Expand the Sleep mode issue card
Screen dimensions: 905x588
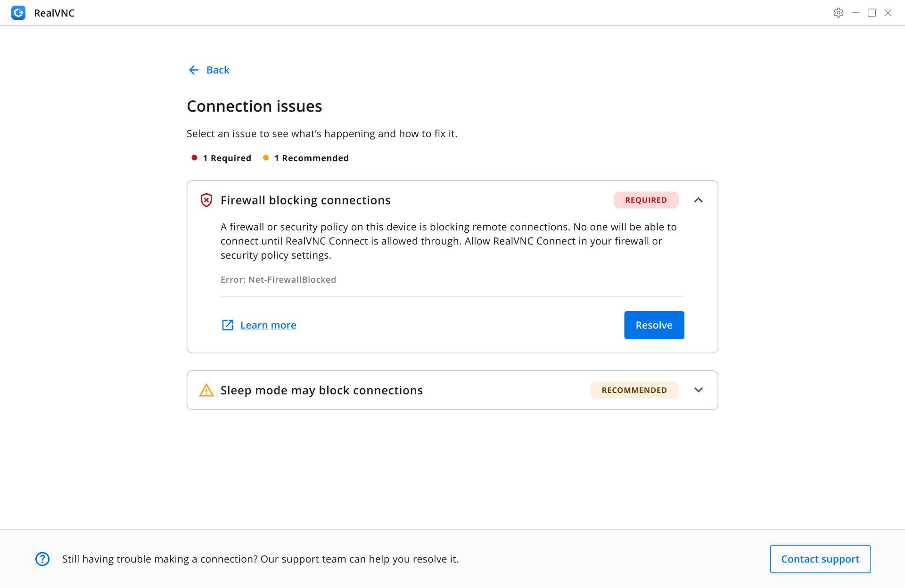click(699, 390)
